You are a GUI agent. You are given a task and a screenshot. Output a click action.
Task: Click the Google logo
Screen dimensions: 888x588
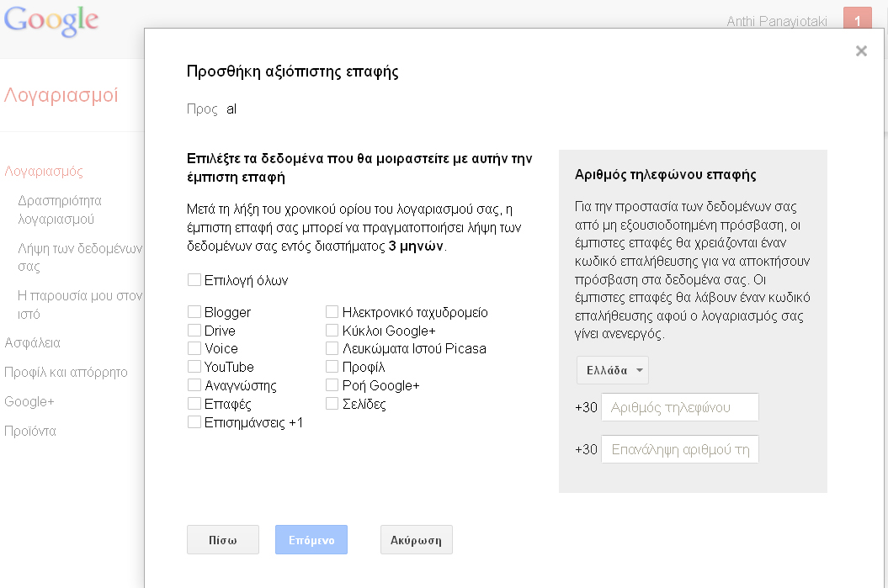tap(51, 21)
